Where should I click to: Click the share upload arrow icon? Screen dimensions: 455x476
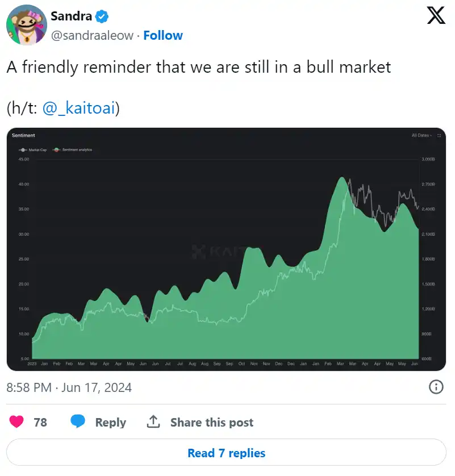click(x=153, y=422)
